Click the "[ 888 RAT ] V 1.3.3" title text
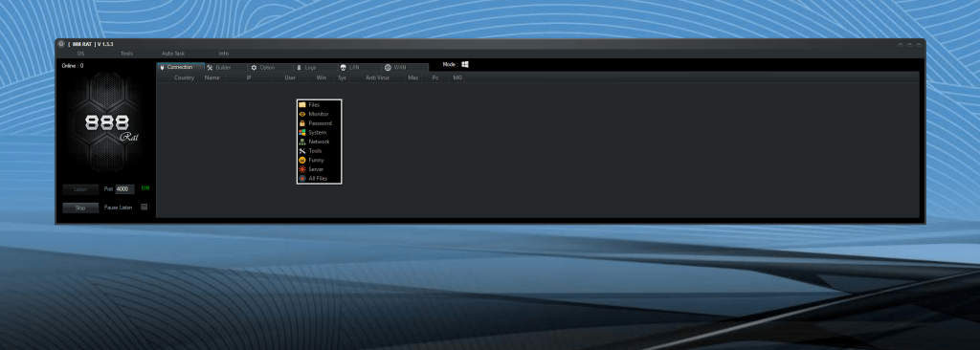 [91, 44]
